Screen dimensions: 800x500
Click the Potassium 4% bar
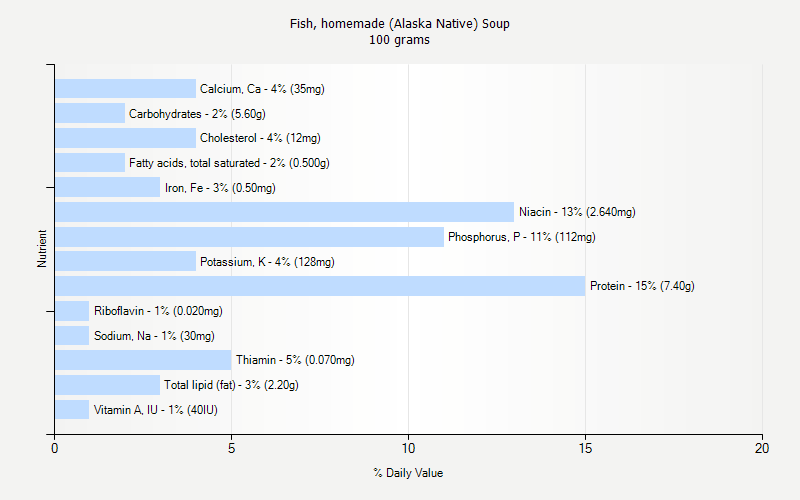125,262
